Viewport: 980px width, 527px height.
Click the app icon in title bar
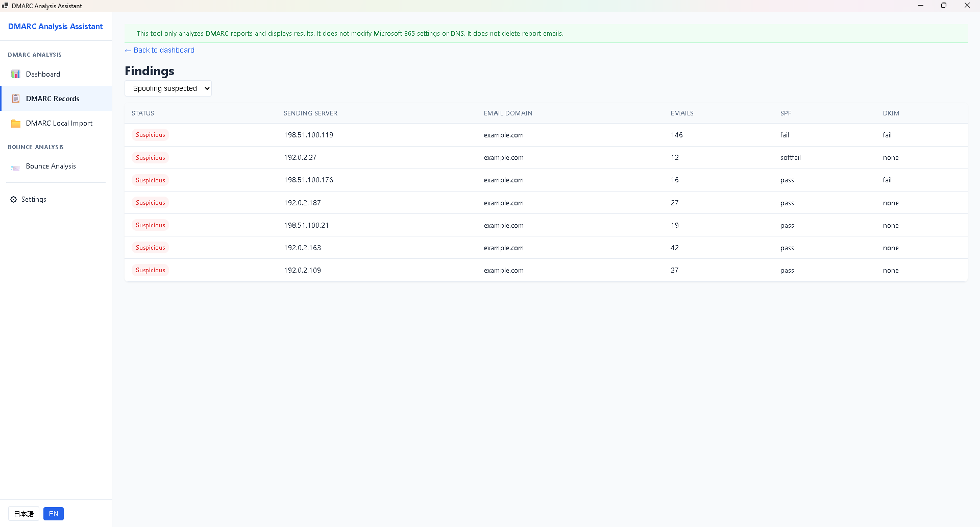pos(5,6)
